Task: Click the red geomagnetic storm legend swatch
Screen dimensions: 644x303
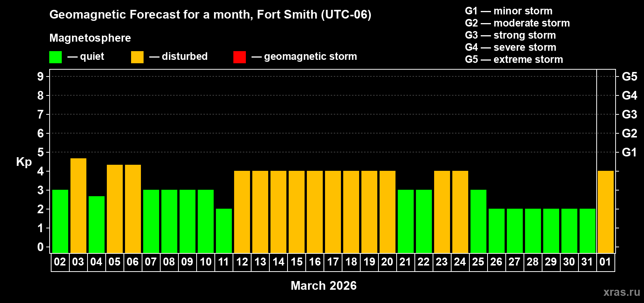Action: click(x=239, y=57)
